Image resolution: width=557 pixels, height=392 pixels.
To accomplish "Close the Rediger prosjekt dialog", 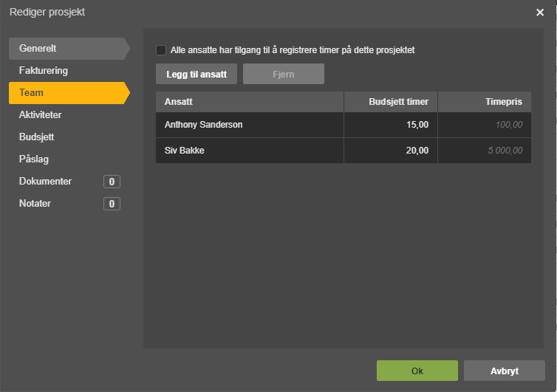I will (540, 13).
